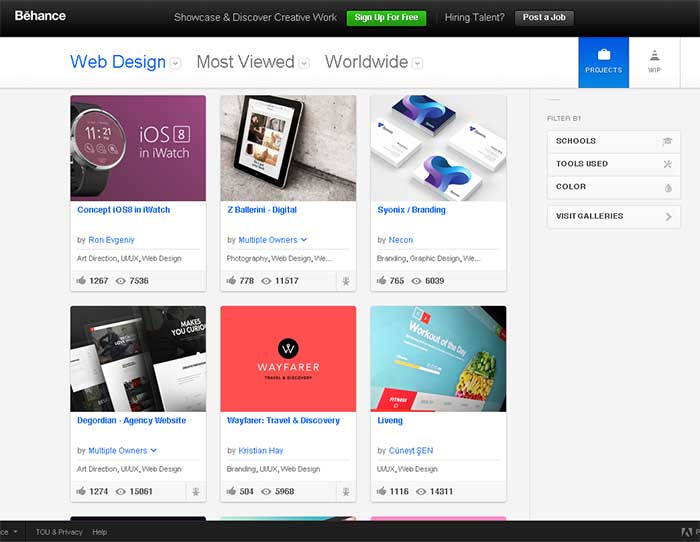Click thumbs-up icon on Z Ballerini card
The image size is (700, 542).
tap(231, 280)
